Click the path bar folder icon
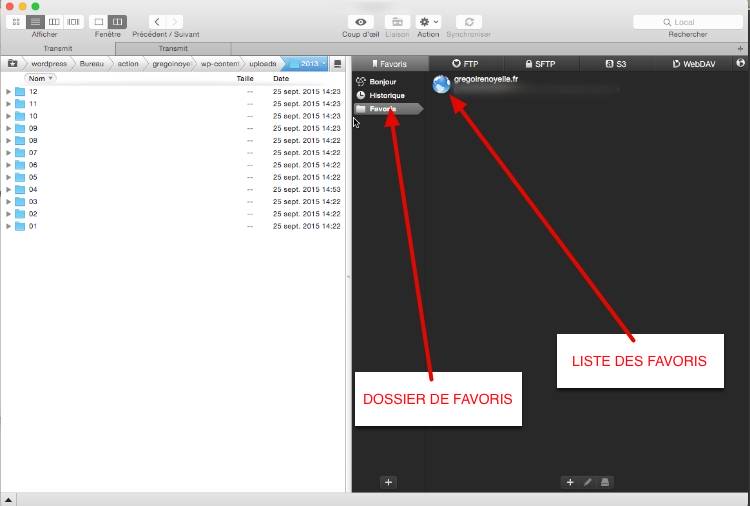This screenshot has height=506, width=750. 12,64
